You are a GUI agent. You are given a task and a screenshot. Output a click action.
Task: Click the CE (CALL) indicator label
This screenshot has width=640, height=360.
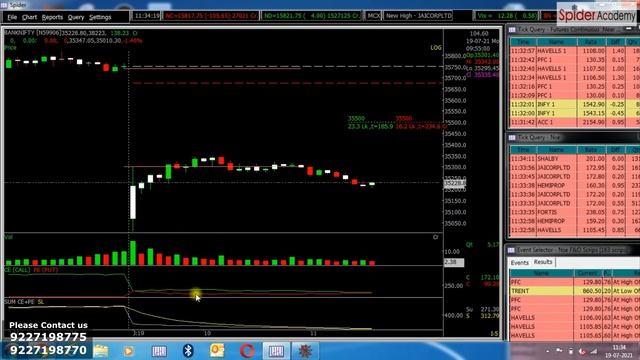(18, 270)
